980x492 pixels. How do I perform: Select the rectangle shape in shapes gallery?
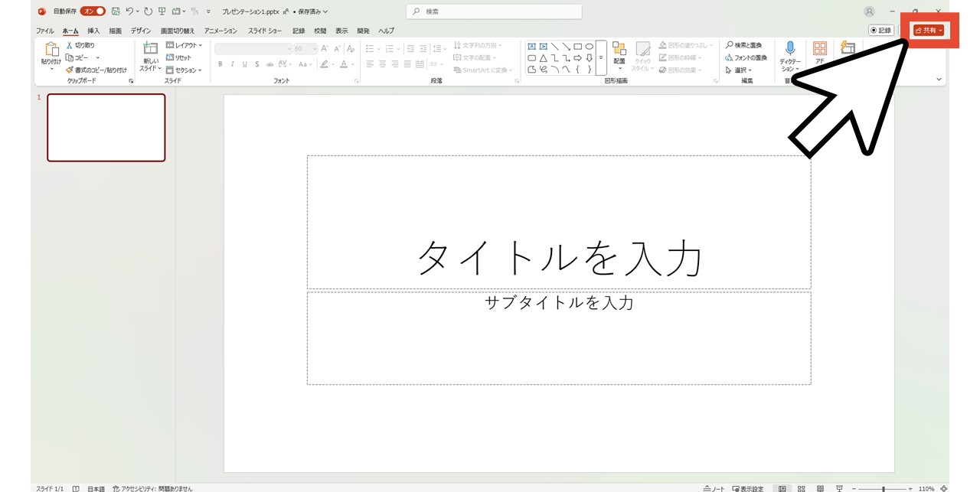pos(577,46)
